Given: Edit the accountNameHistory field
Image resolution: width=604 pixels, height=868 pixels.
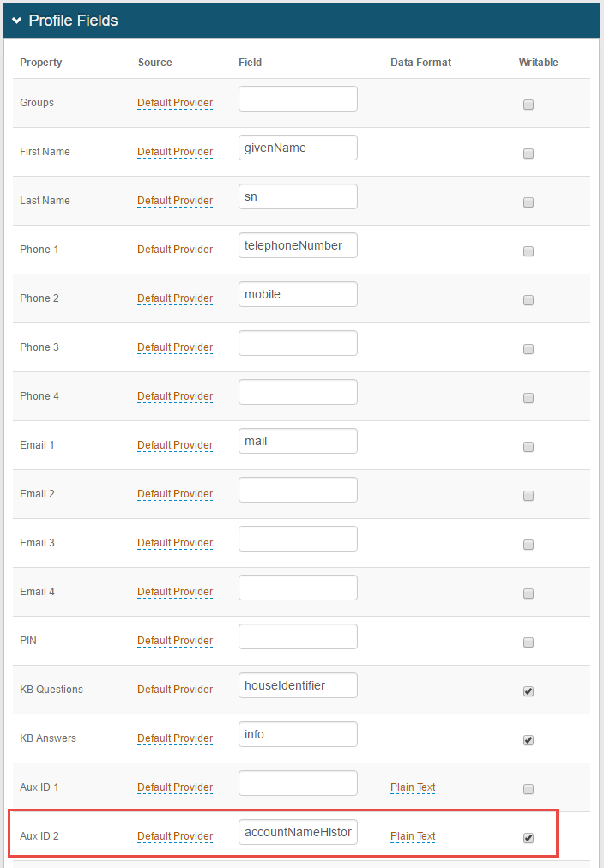Looking at the screenshot, I should pyautogui.click(x=298, y=832).
